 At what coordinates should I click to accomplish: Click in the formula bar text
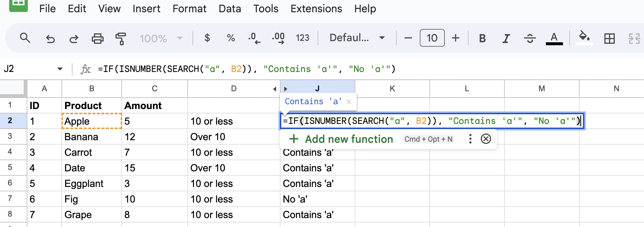(247, 69)
